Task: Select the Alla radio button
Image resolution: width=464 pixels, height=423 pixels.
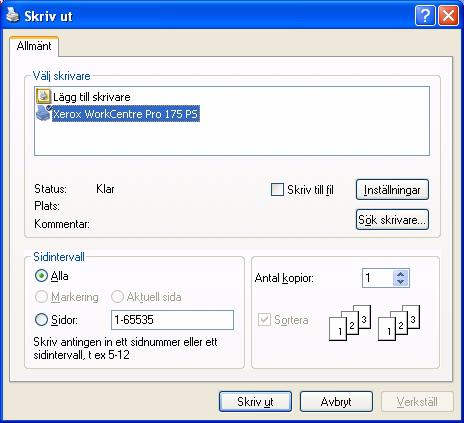Action: [41, 276]
